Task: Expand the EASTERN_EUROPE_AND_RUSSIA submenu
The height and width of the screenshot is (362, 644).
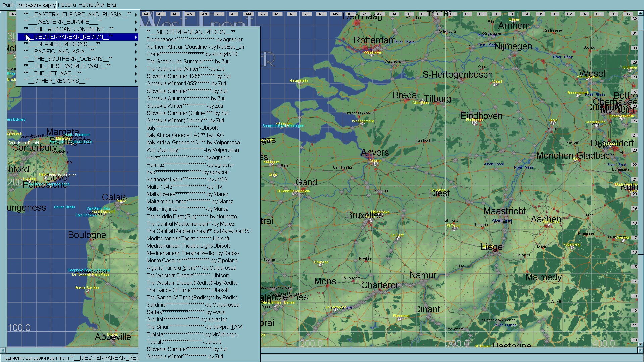Action: click(78, 14)
